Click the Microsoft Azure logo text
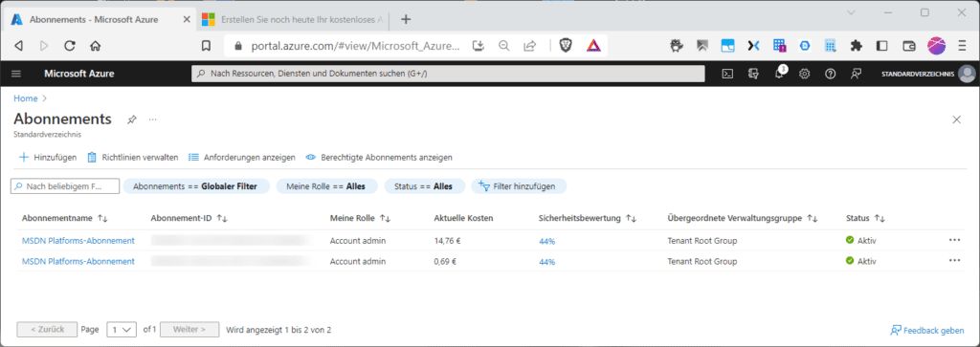 [79, 74]
